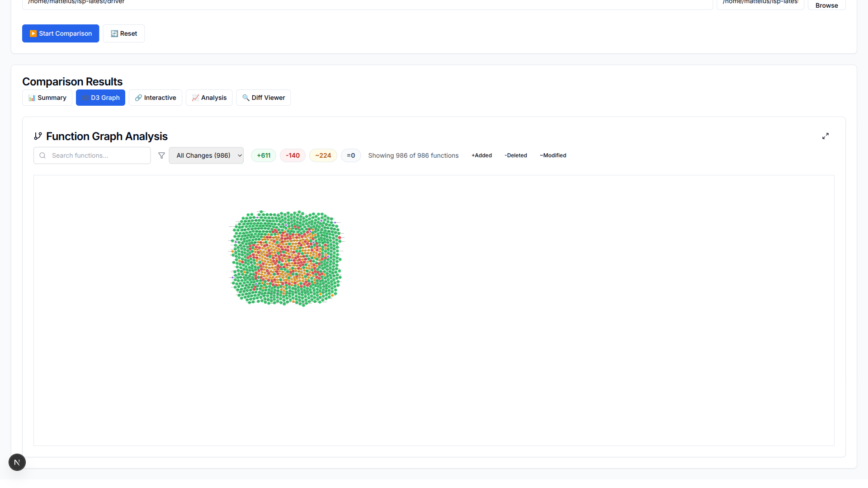Open the Diff Viewer tab

264,98
